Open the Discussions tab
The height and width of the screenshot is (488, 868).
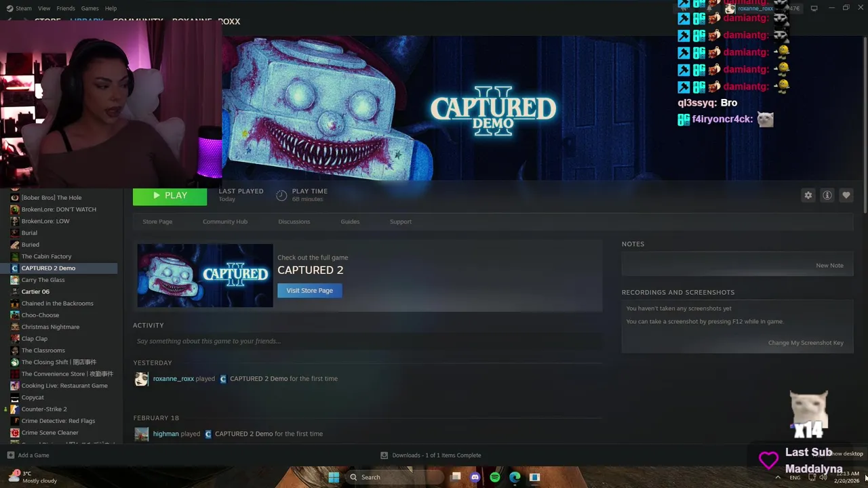[294, 222]
